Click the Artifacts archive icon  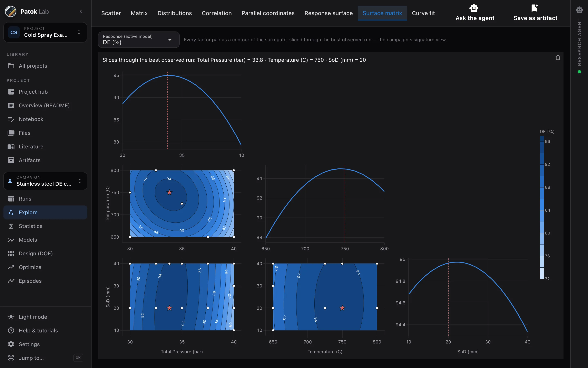pos(11,160)
